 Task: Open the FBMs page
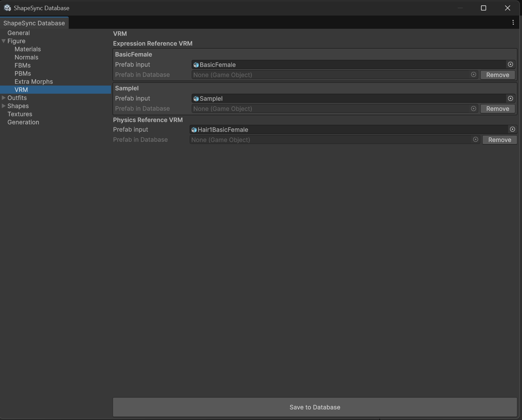point(23,65)
